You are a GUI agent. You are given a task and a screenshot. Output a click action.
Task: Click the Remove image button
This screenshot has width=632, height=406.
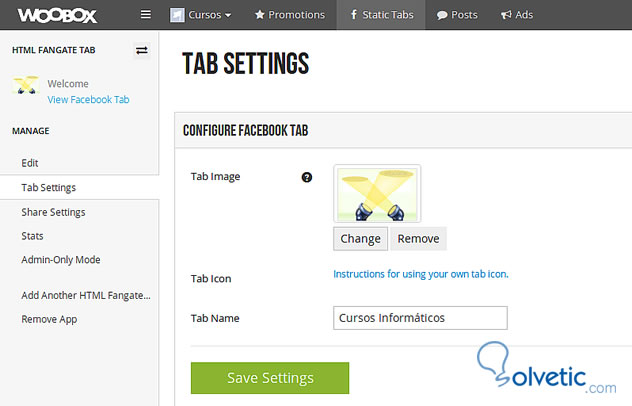(x=418, y=239)
